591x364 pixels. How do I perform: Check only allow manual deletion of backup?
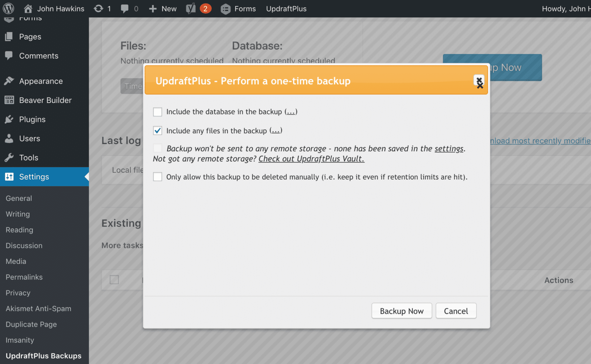point(158,177)
